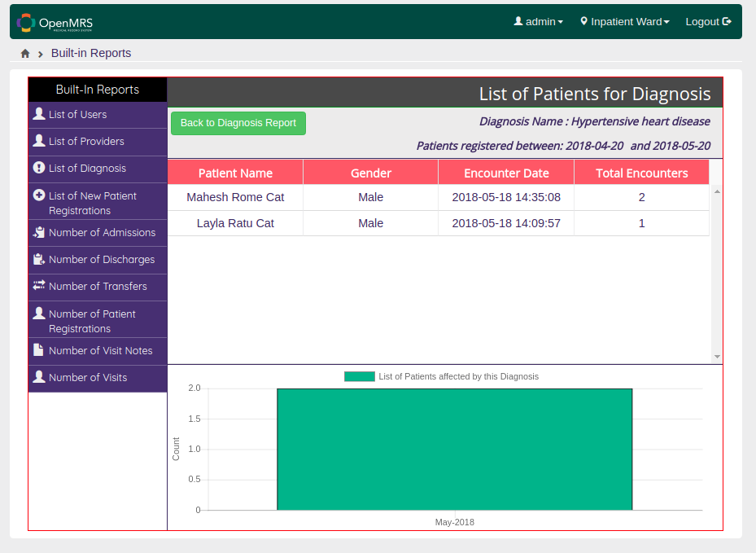The height and width of the screenshot is (553, 756).
Task: Click the Patients registered between date text
Action: pyautogui.click(x=563, y=146)
